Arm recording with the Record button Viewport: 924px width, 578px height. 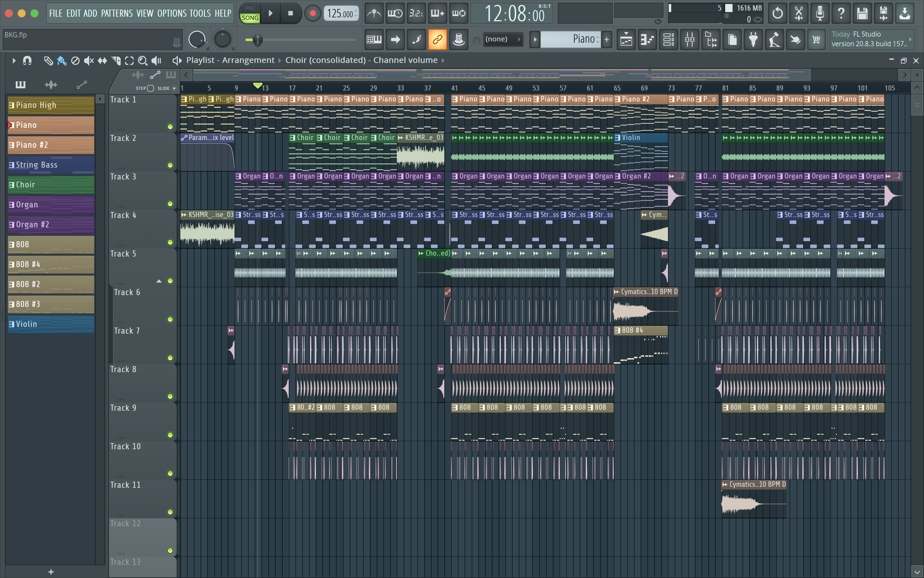click(x=313, y=13)
